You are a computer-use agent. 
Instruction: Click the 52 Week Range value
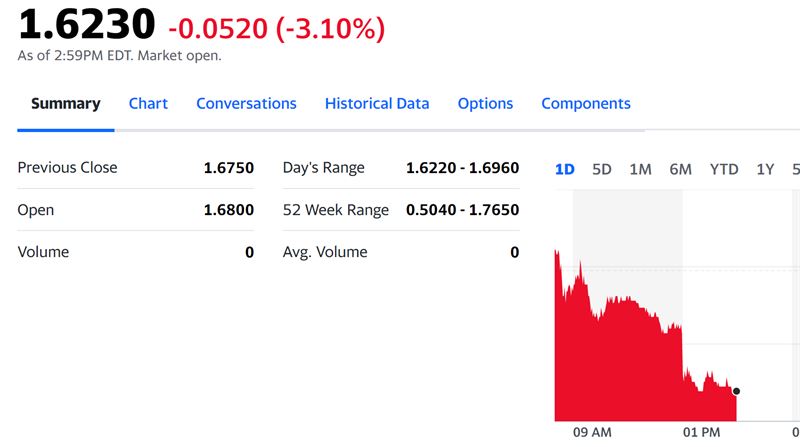point(462,210)
